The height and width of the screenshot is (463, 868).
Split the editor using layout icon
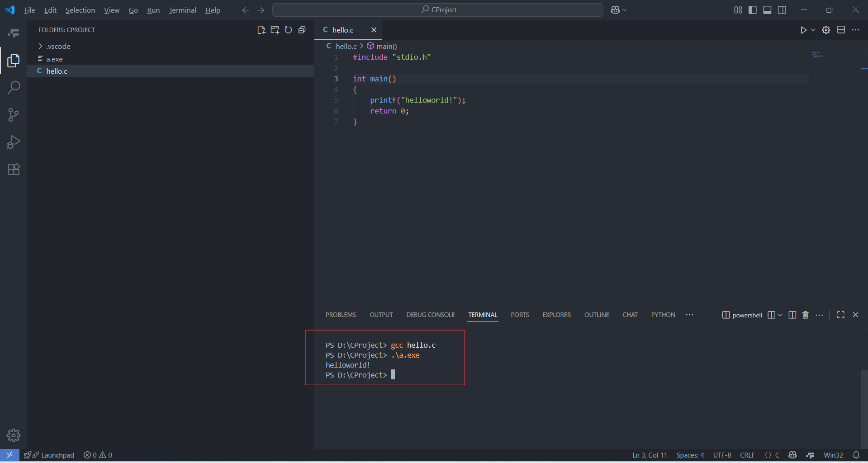pos(841,30)
